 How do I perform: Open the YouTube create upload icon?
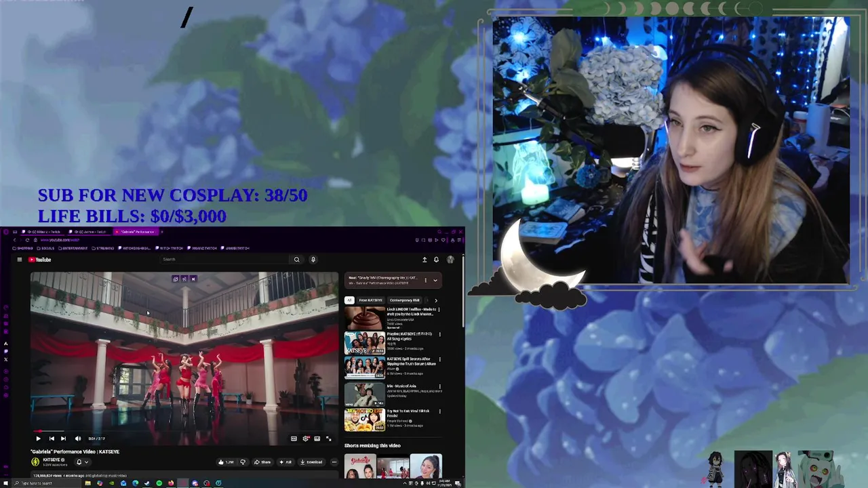(x=425, y=260)
